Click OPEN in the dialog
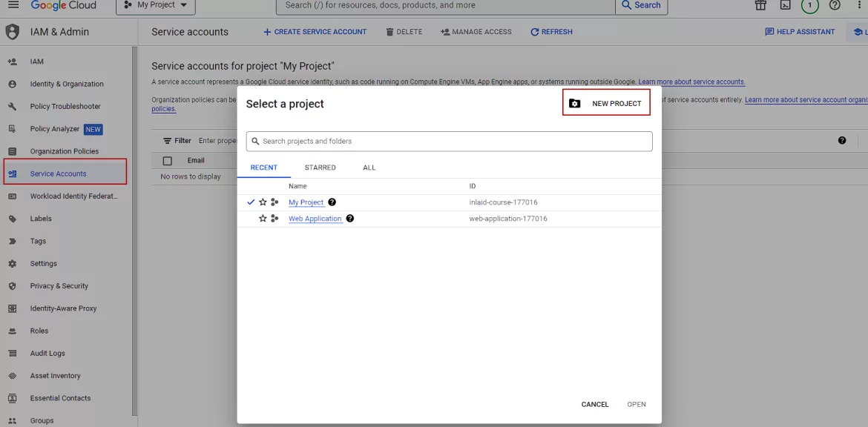The image size is (868, 427). [637, 404]
